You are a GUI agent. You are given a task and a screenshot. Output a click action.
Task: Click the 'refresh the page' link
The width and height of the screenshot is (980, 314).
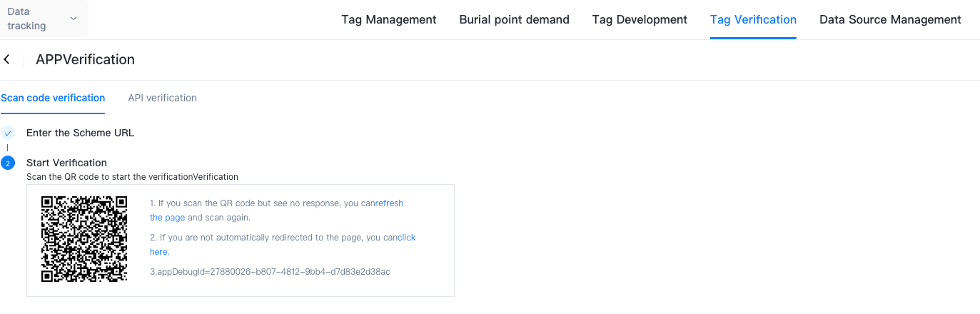(389, 203)
